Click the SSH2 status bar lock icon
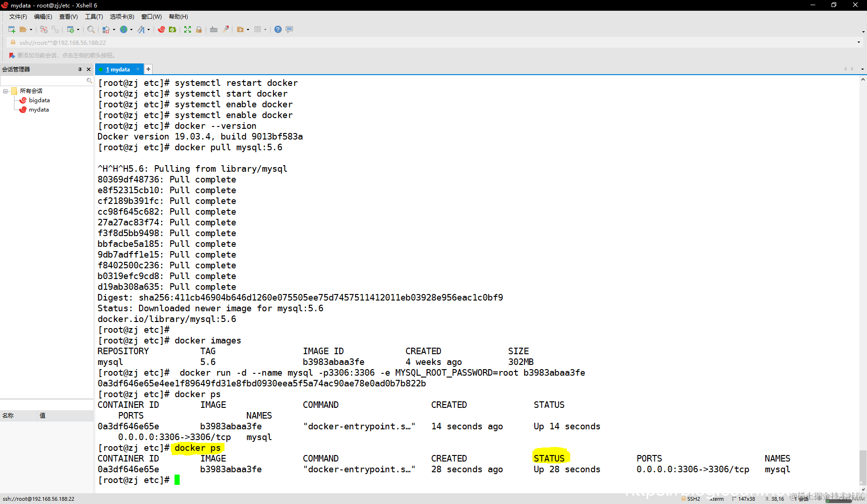The width and height of the screenshot is (867, 504). tap(684, 499)
